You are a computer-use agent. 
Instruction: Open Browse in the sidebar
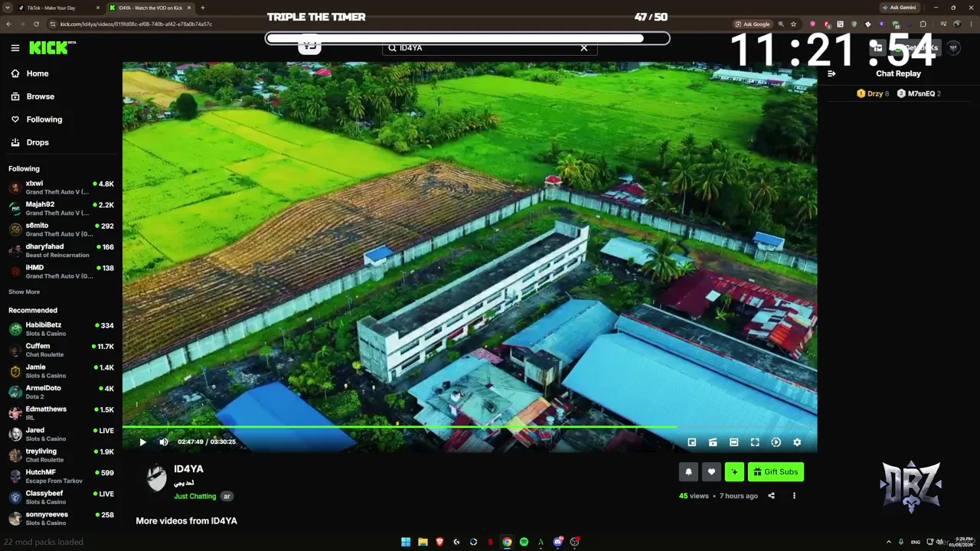point(61,96)
